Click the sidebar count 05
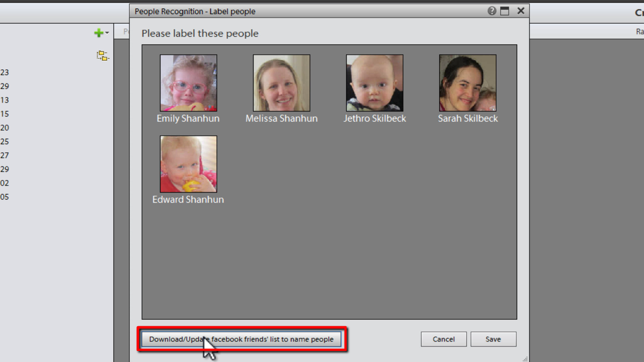644x362 pixels. (5, 197)
